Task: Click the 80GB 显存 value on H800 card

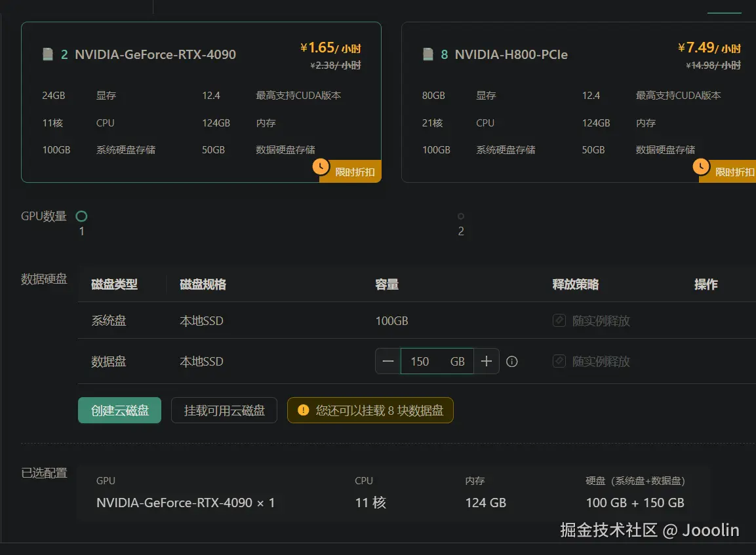Action: 433,96
